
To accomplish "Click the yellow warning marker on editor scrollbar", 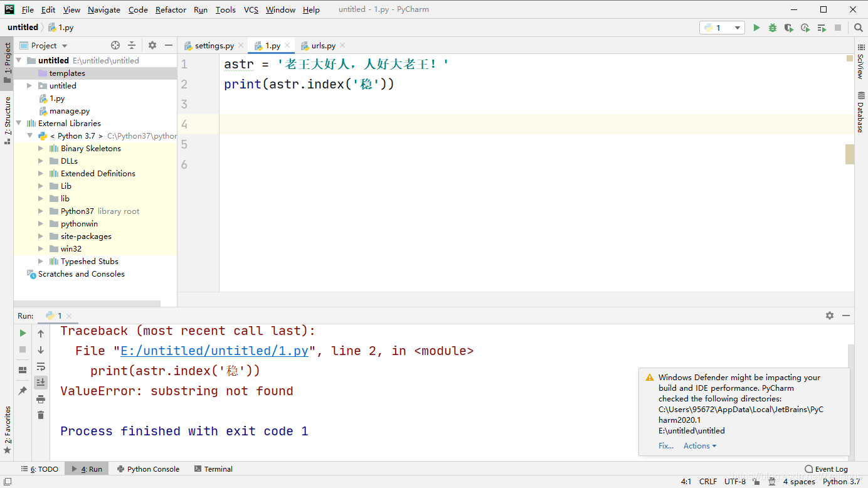I will [850, 58].
